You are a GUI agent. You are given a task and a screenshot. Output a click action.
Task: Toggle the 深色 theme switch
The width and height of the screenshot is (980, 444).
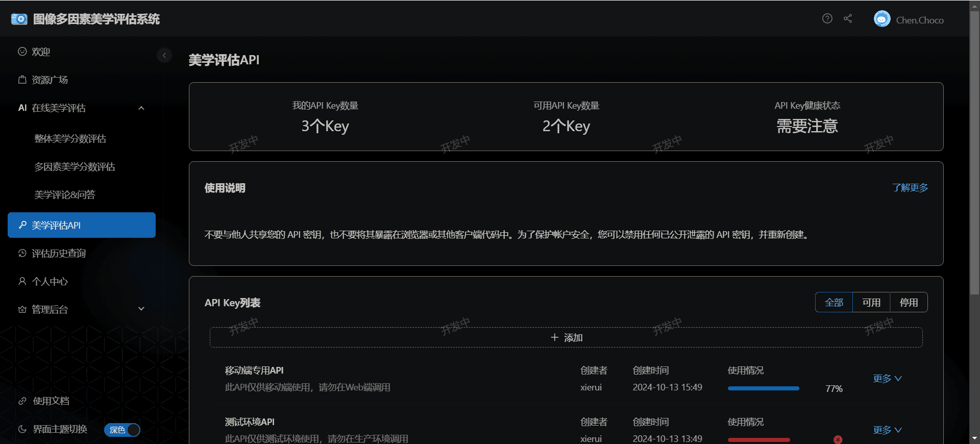point(122,430)
